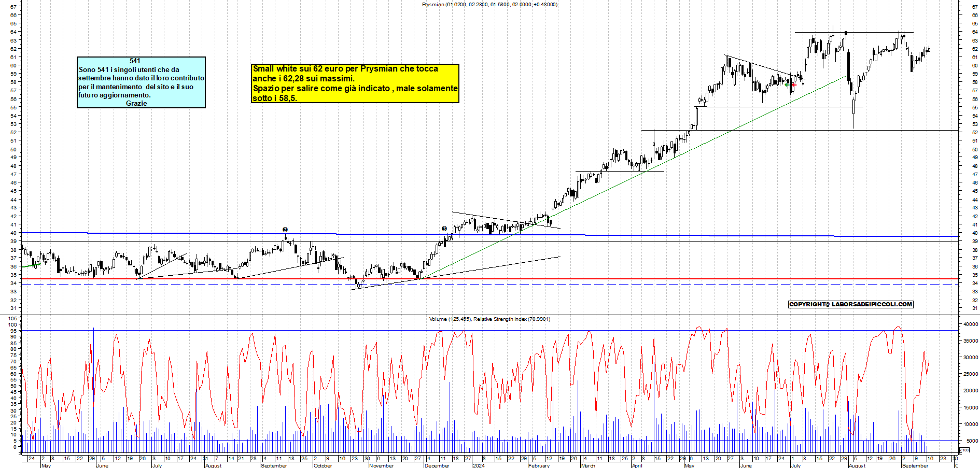The height and width of the screenshot is (468, 980).
Task: Click the 'sotto i 58,5.' annotation line
Action: [x=275, y=98]
